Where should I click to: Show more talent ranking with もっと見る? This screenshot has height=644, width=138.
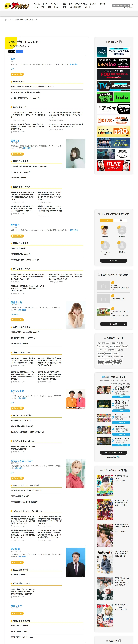(x=113, y=260)
